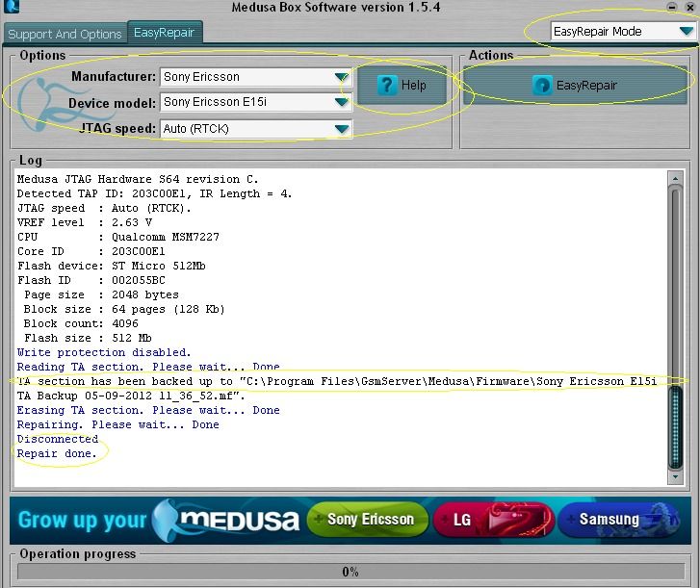Click the Auto (RTCK) speed field
This screenshot has width=700, height=588.
pyautogui.click(x=256, y=129)
